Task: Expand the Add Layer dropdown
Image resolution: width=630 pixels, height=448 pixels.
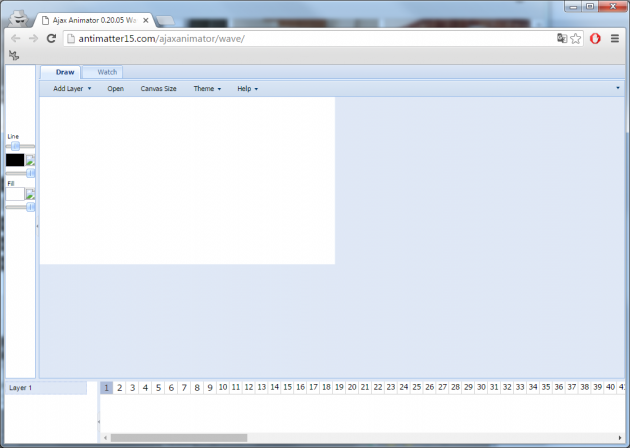Action: point(72,89)
